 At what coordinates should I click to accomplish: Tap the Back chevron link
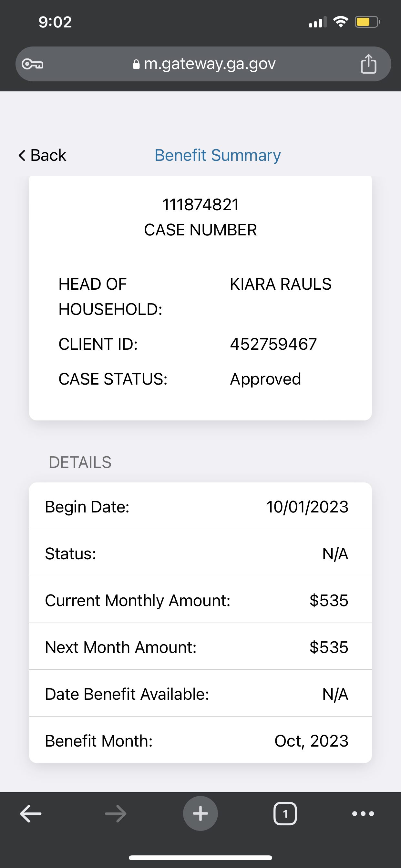42,155
